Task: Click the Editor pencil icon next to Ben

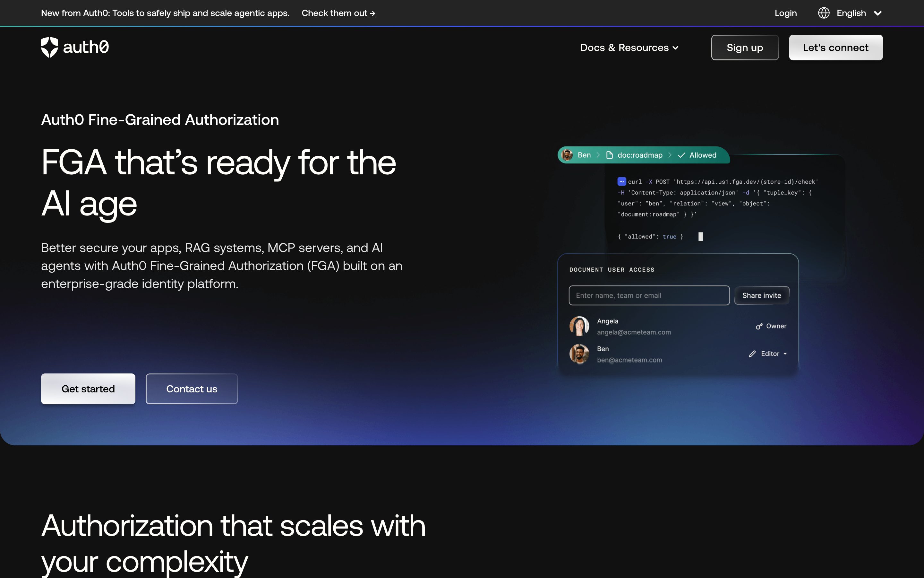Action: coord(752,354)
